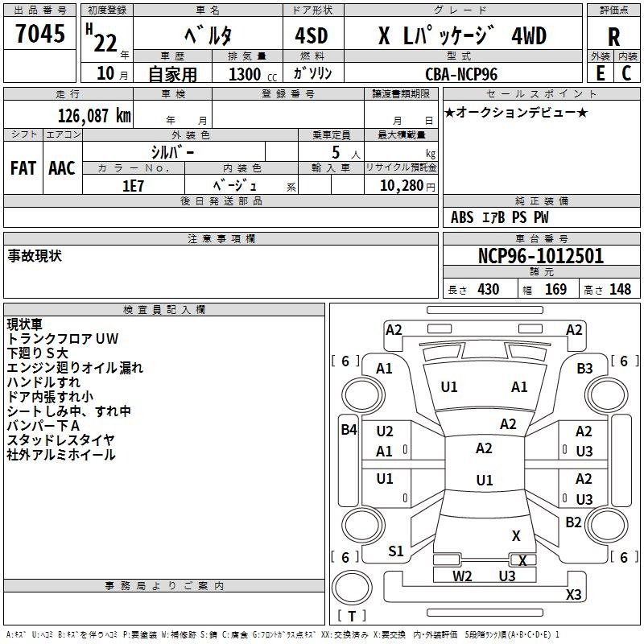Image resolution: width=644 pixels, height=644 pixels.
Task: Select the 事故現状 note text
Action: 35,256
